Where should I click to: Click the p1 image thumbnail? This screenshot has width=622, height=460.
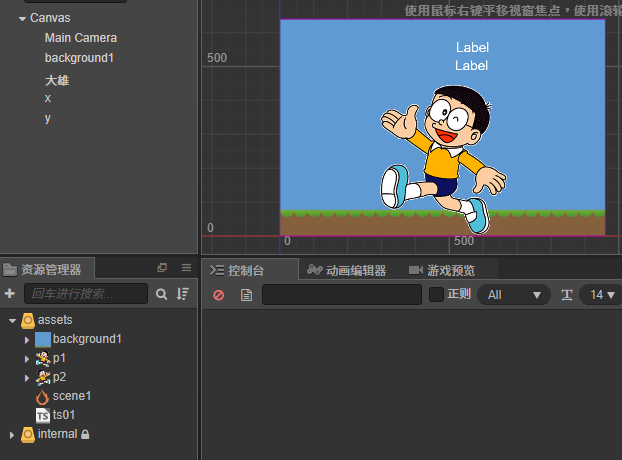coord(43,358)
